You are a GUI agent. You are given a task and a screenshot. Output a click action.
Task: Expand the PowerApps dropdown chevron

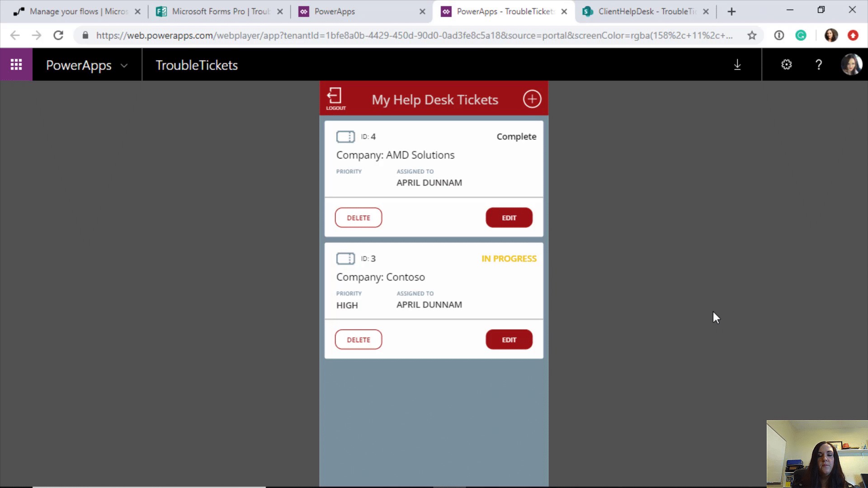coord(124,66)
